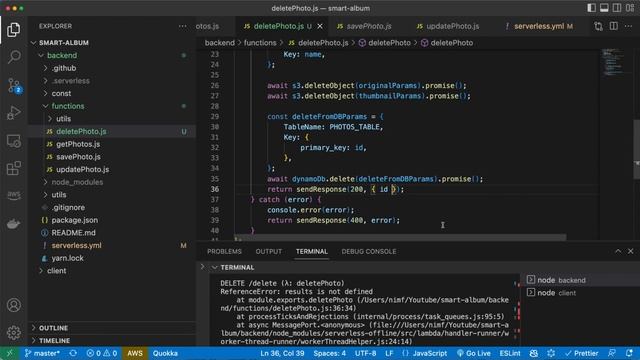Click the feedback icon in status bar
Viewport: 640px width, 360px height.
click(611, 353)
